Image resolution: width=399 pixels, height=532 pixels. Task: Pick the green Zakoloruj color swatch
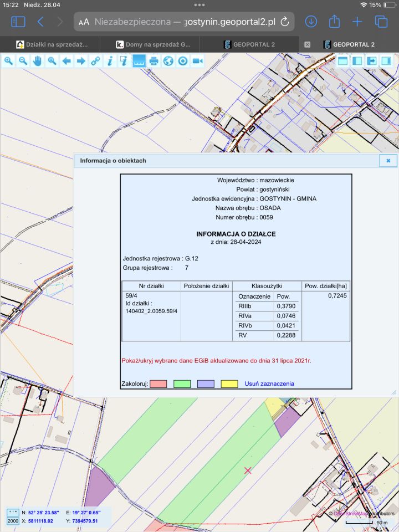point(182,384)
